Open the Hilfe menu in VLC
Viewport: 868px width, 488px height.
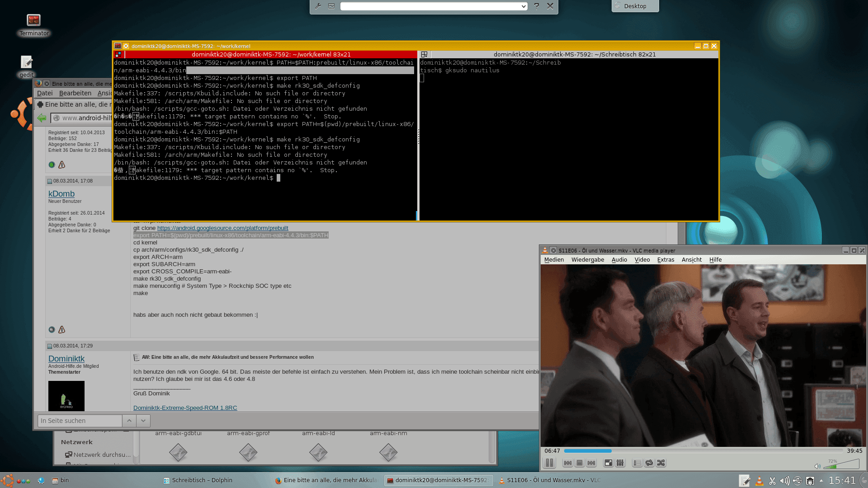715,259
